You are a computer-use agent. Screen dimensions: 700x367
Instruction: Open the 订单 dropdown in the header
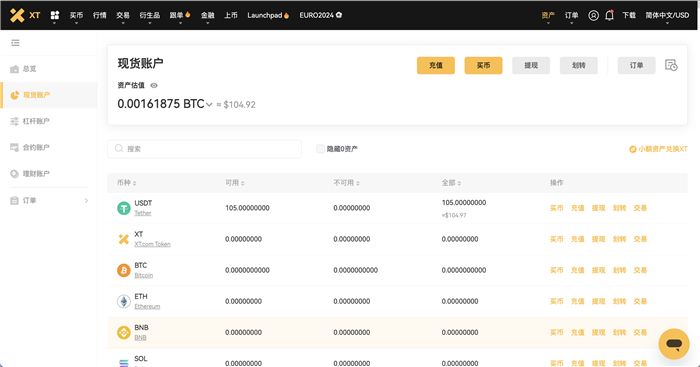pyautogui.click(x=571, y=15)
